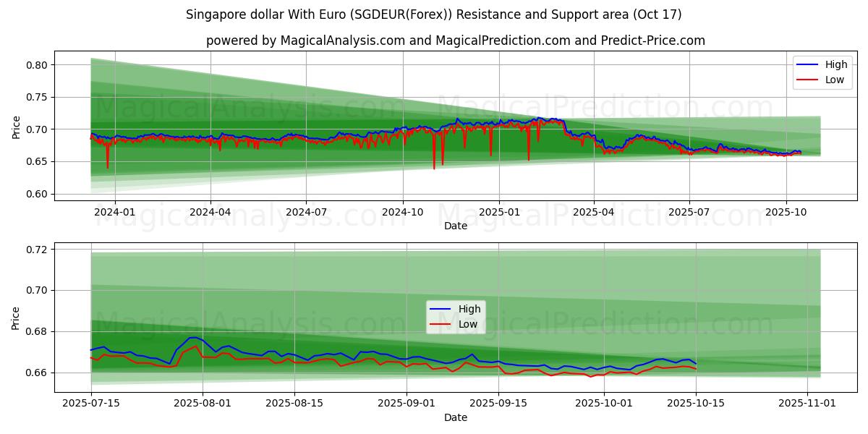Click the Singapore dollar With Euro chart title
This screenshot has width=868, height=434.
(x=433, y=14)
